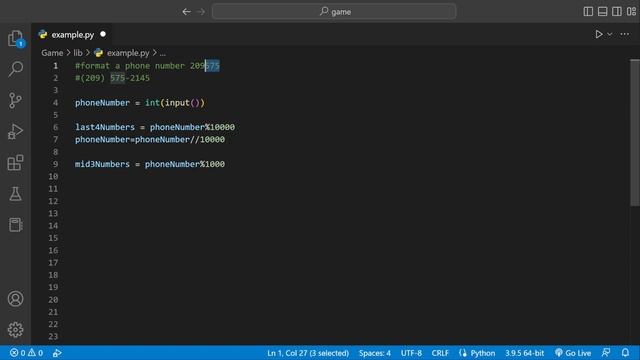
Task: Click the Ln 1, Col 27 position indicator
Action: [308, 353]
